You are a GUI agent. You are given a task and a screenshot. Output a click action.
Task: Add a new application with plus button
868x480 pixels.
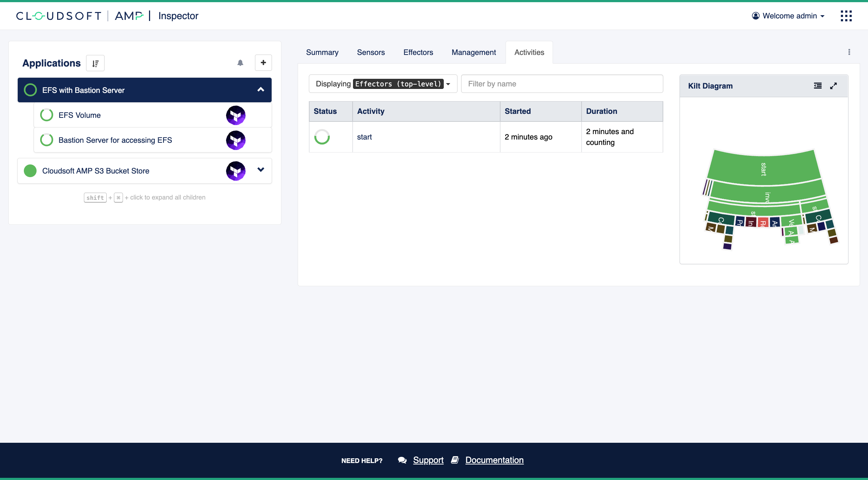263,63
